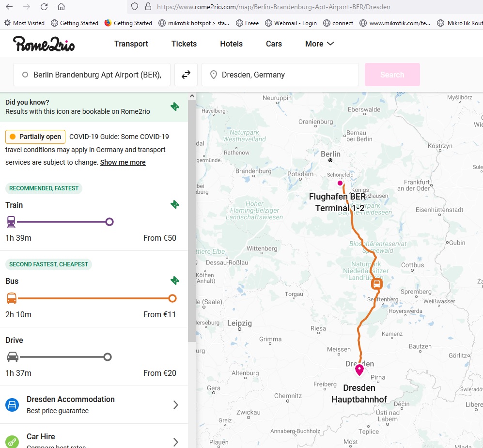Click the Potsdam label on map

[300, 174]
